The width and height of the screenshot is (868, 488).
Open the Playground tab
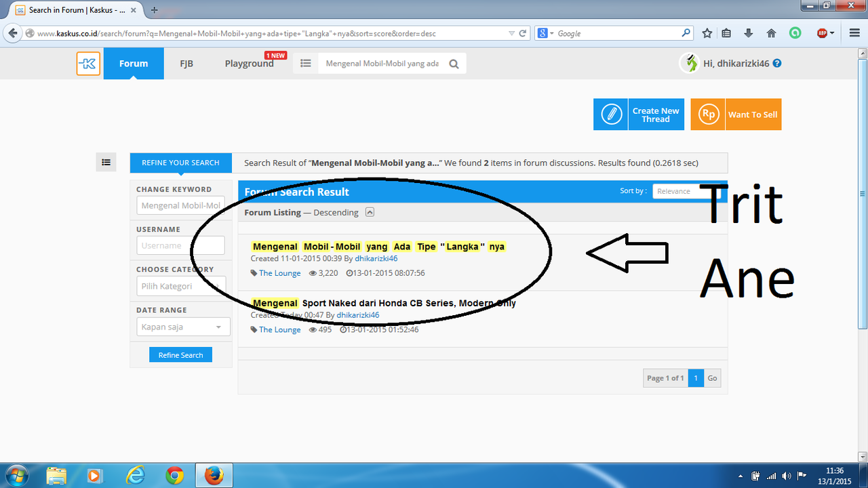pos(249,64)
